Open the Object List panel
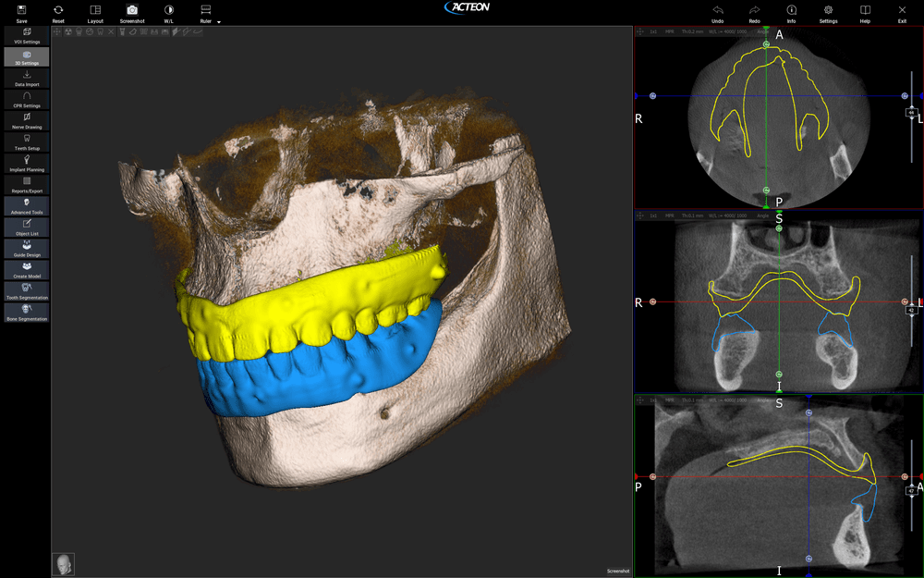 (27, 228)
